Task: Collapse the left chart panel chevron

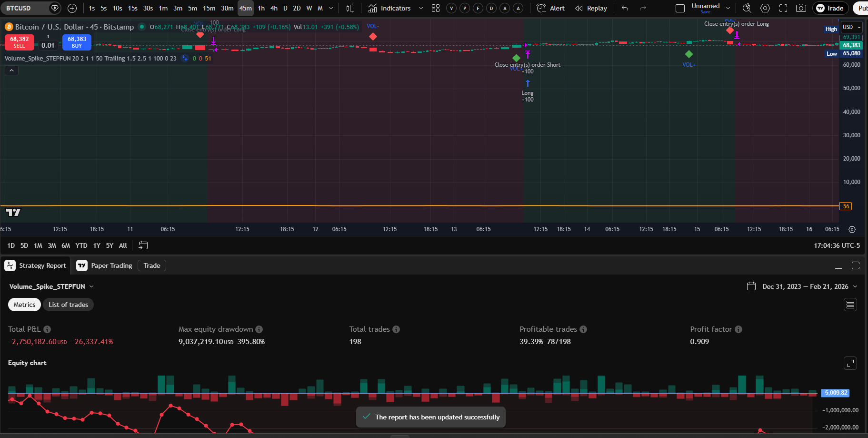Action: click(11, 70)
